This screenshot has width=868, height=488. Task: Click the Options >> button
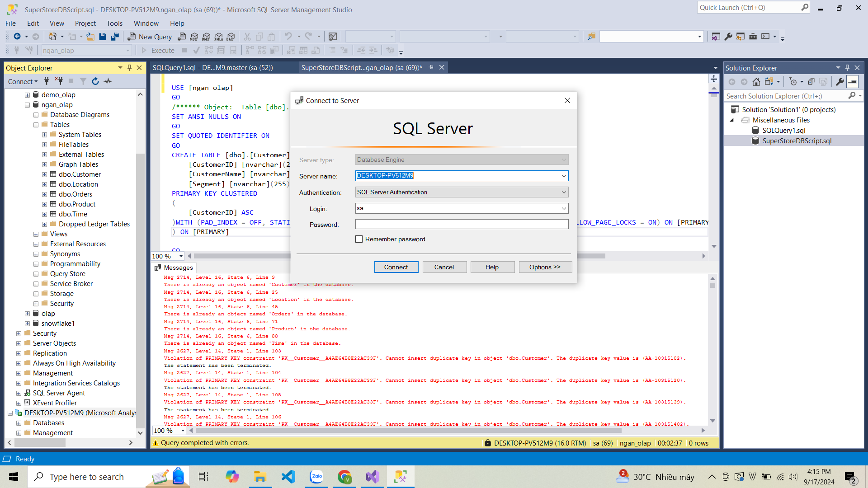click(545, 267)
